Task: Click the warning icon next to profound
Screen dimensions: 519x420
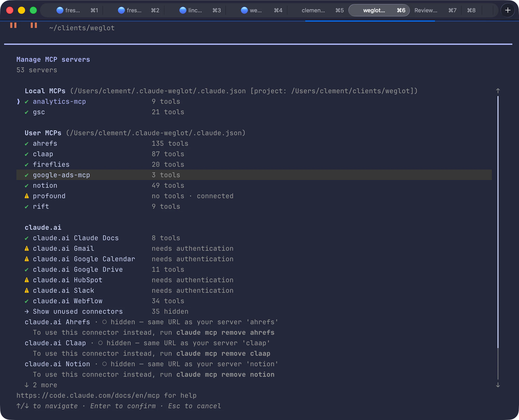Action: tap(27, 196)
